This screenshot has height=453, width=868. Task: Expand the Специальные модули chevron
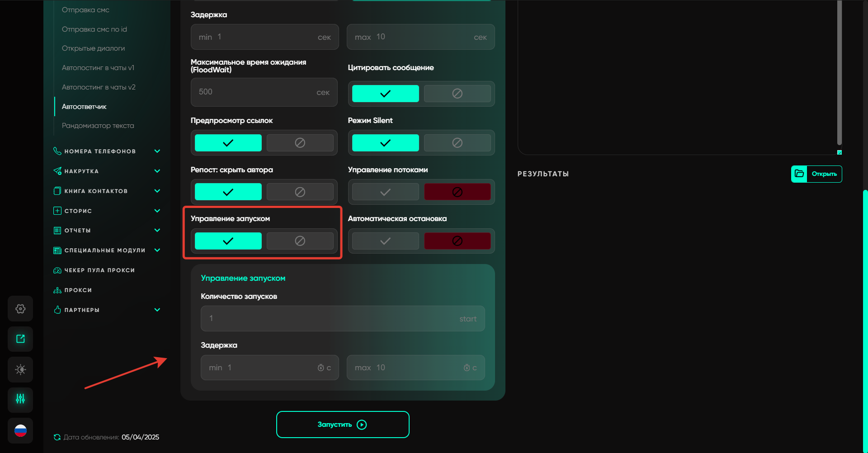(x=157, y=250)
